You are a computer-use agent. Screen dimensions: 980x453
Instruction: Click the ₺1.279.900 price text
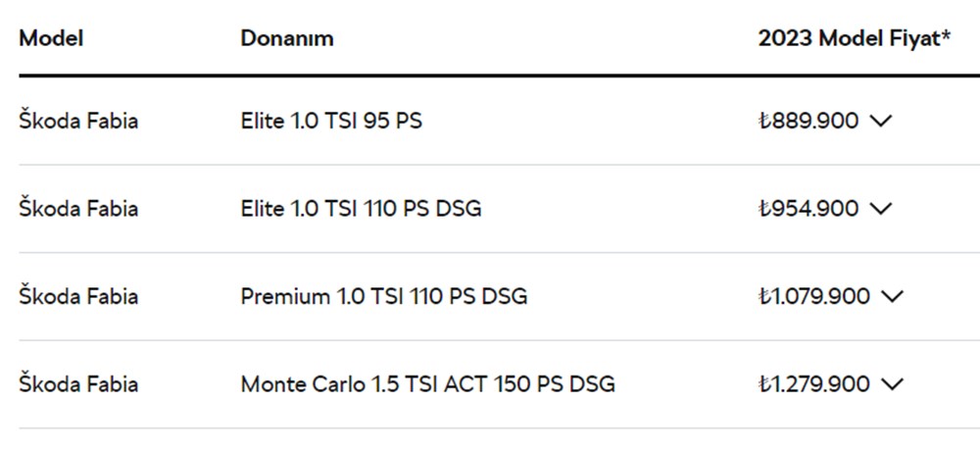click(814, 384)
